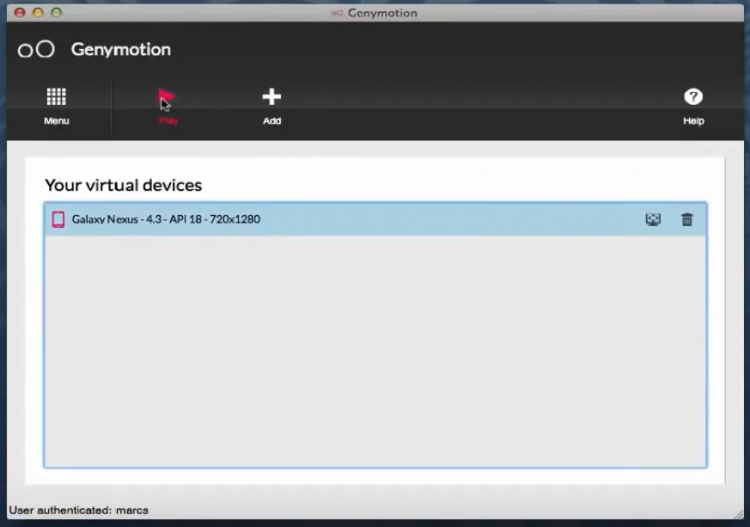Open Galaxy Nexus device settings icon
Viewport: 750px width, 527px height.
(x=653, y=220)
